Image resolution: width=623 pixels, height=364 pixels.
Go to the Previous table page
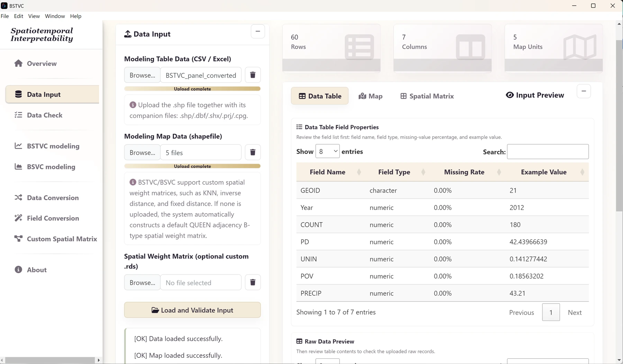522,312
